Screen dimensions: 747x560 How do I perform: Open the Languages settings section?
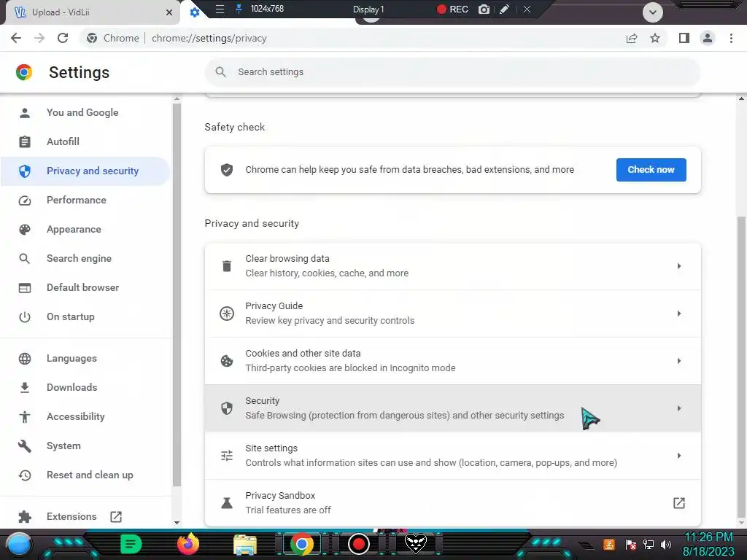(x=85, y=359)
